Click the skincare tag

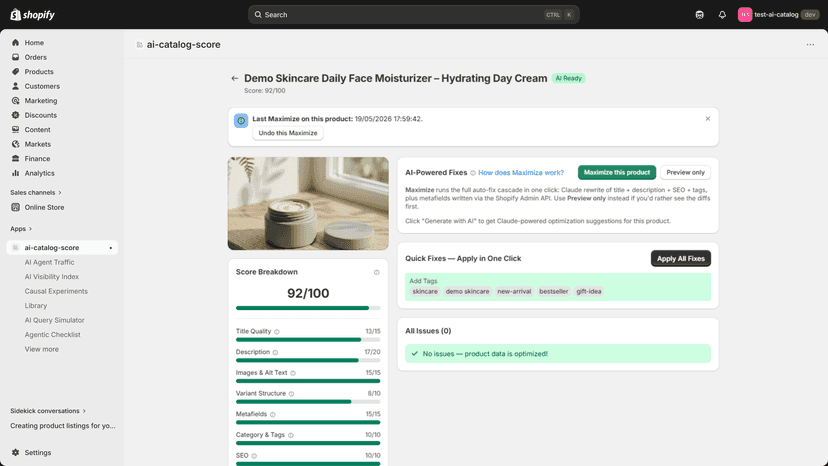[x=425, y=291]
